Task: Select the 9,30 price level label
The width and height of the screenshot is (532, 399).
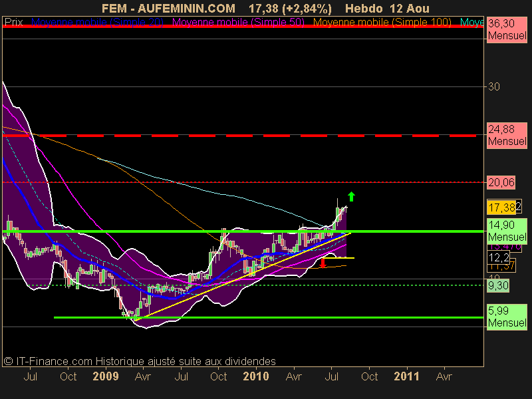Action: (x=498, y=286)
